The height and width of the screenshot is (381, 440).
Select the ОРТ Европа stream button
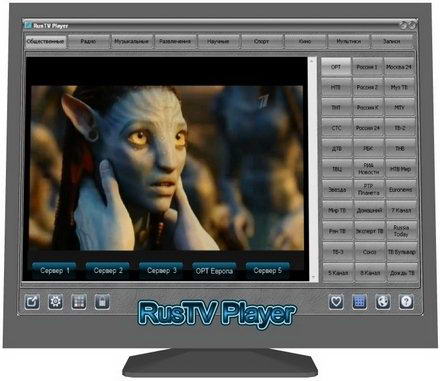(x=214, y=270)
